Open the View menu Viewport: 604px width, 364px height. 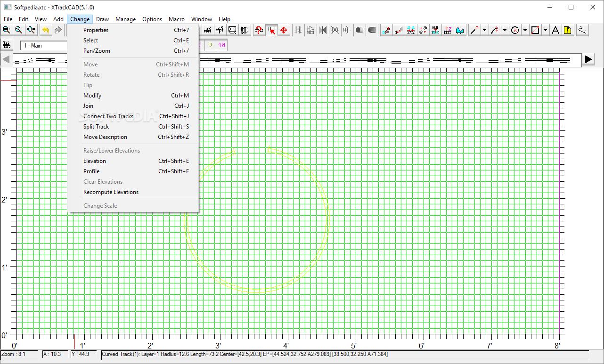tap(41, 19)
